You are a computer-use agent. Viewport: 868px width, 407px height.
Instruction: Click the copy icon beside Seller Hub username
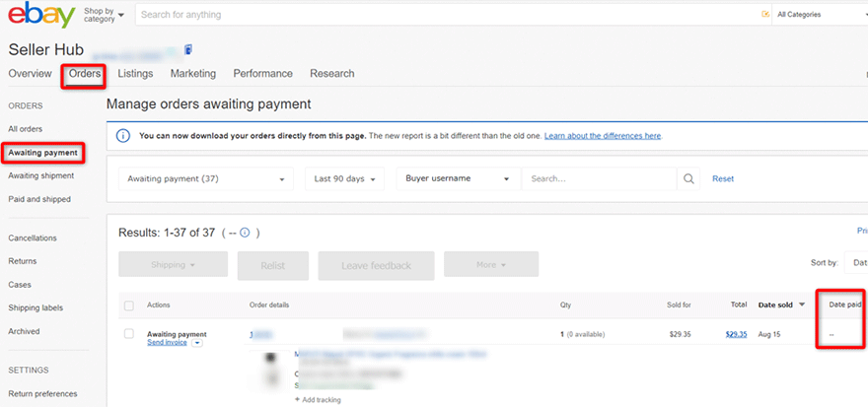(x=188, y=50)
